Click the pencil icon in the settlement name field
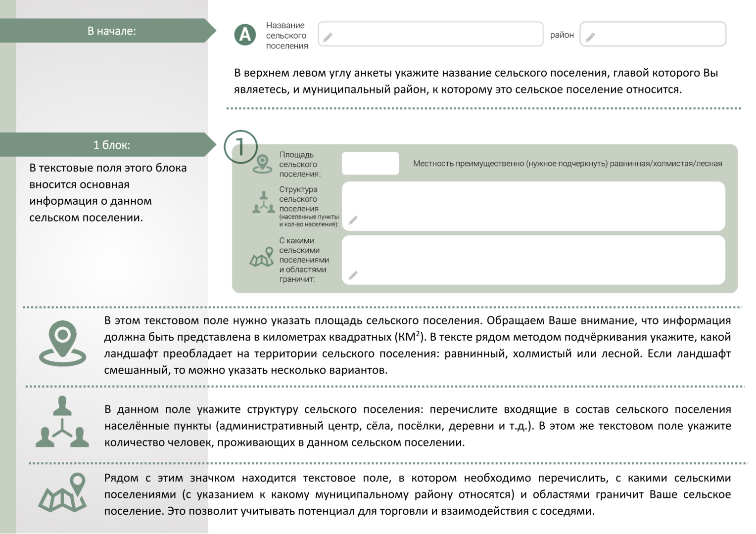756x534 pixels. 328,37
